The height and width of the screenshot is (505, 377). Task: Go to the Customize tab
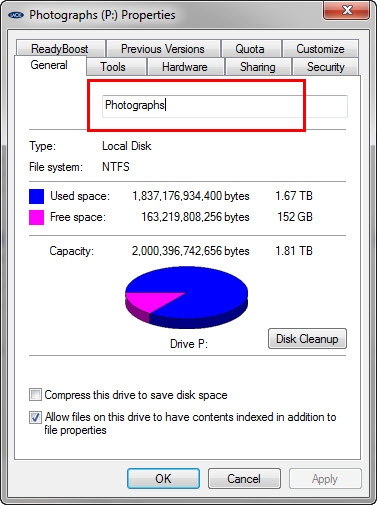[x=320, y=49]
